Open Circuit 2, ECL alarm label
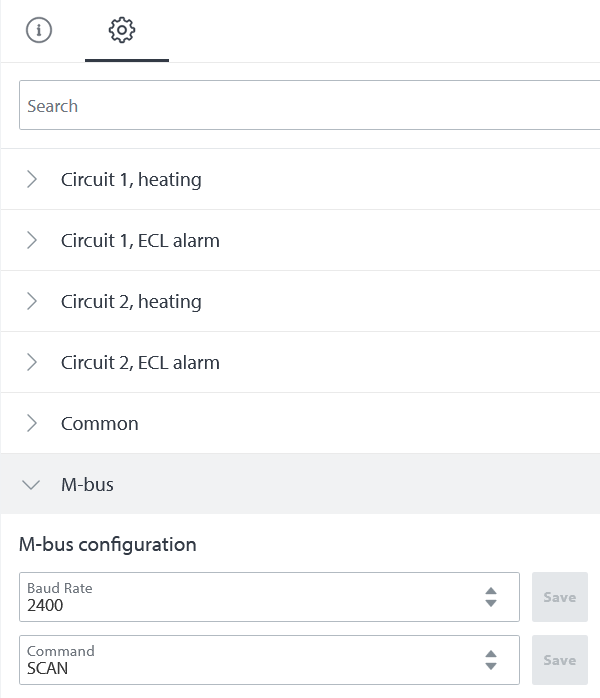Image resolution: width=600 pixels, height=698 pixels. coord(140,362)
